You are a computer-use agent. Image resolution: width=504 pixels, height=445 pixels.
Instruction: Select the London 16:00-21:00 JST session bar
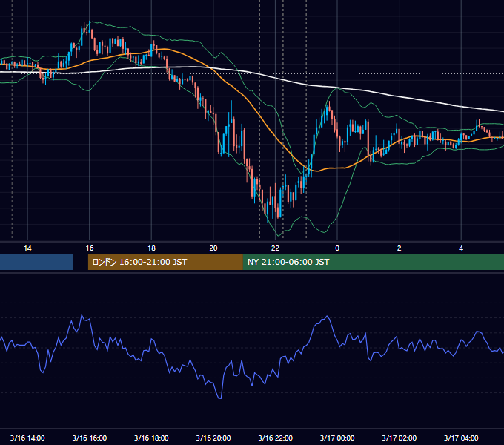click(165, 262)
